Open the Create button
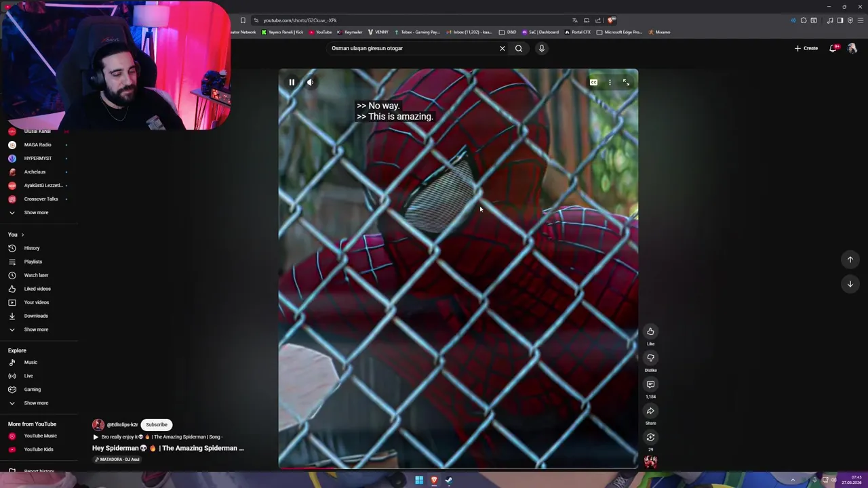The image size is (868, 488). coord(806,48)
